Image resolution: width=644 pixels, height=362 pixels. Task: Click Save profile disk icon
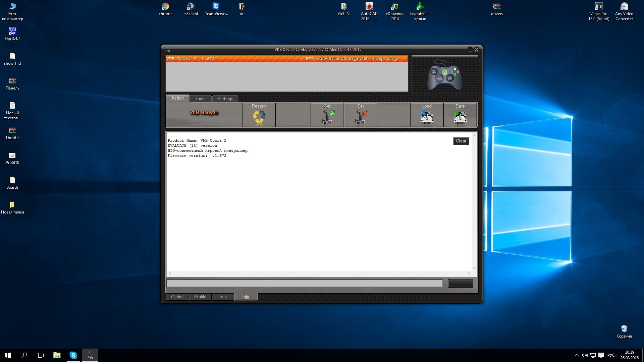(460, 117)
